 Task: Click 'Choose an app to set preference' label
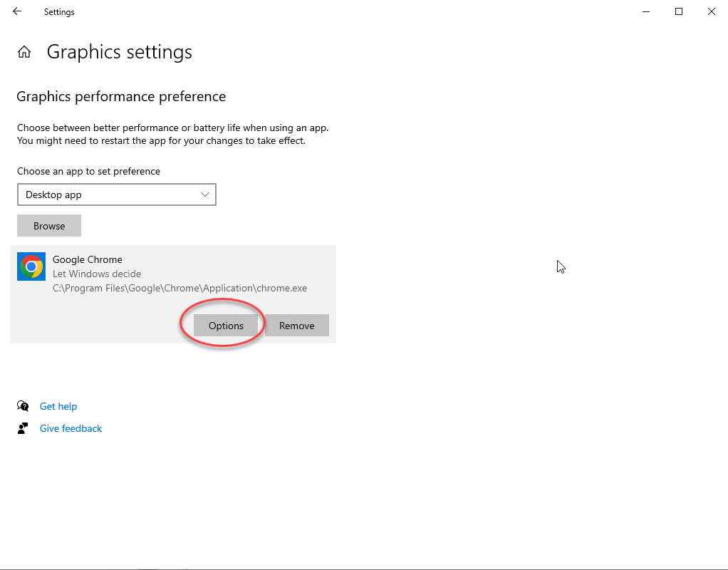[88, 171]
